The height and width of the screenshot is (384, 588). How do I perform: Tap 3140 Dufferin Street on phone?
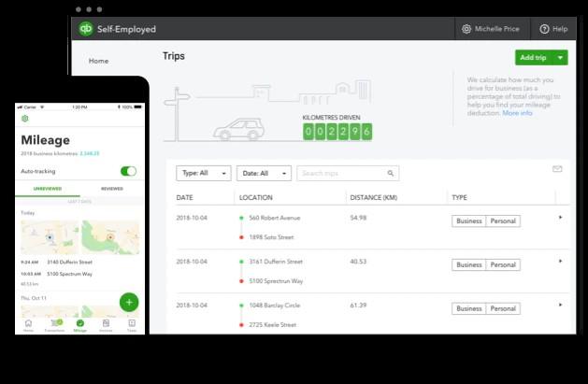click(70, 262)
